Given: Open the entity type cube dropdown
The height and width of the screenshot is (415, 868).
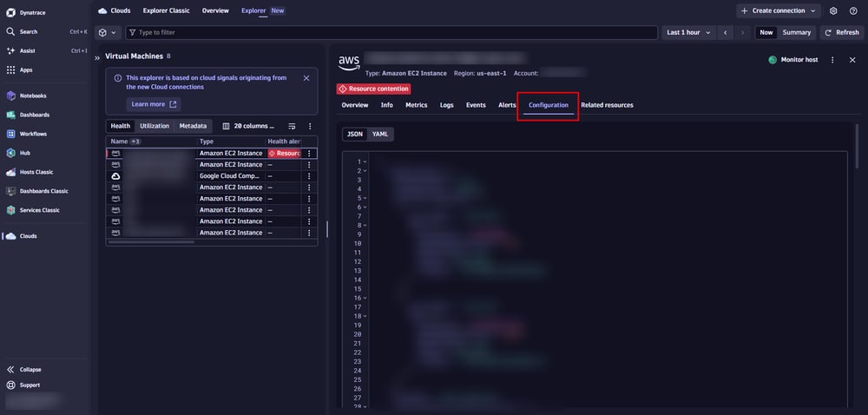Looking at the screenshot, I should tap(108, 33).
